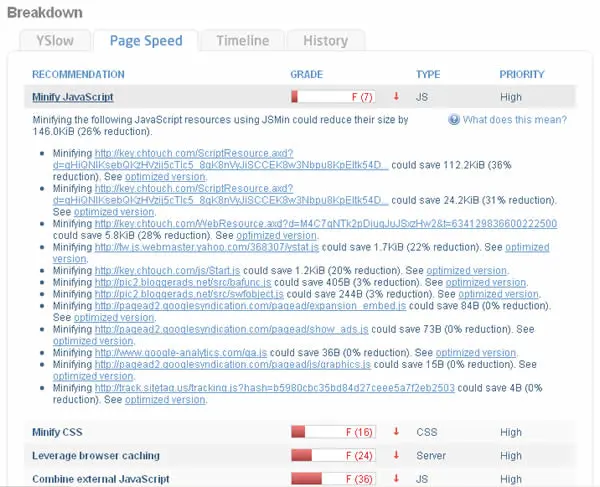Viewport: 600px width, 487px height.
Task: Sort by the PRIORITY column header
Action: tap(522, 74)
